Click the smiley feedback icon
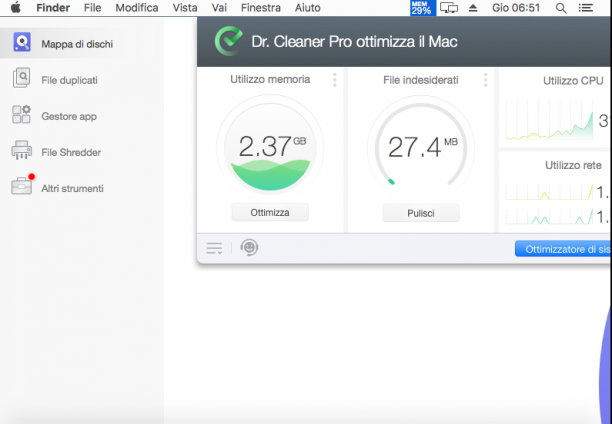 click(249, 248)
